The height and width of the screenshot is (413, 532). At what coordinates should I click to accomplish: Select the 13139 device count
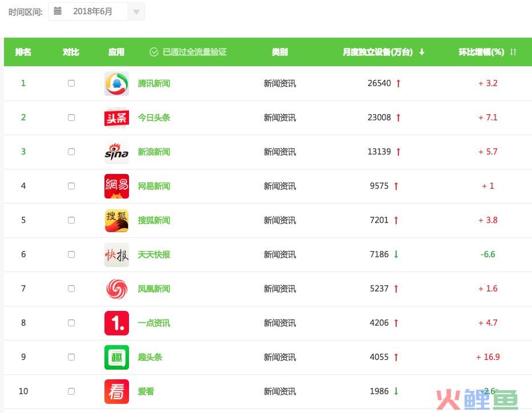[x=380, y=152]
